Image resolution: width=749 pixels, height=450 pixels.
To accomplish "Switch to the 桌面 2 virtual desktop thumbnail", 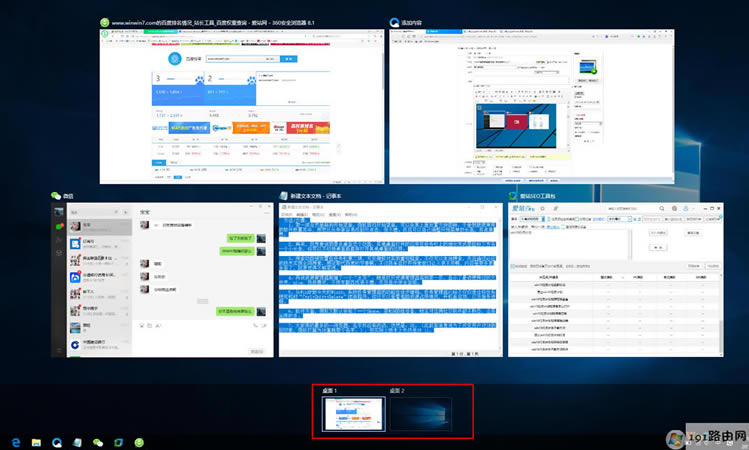I will [420, 414].
